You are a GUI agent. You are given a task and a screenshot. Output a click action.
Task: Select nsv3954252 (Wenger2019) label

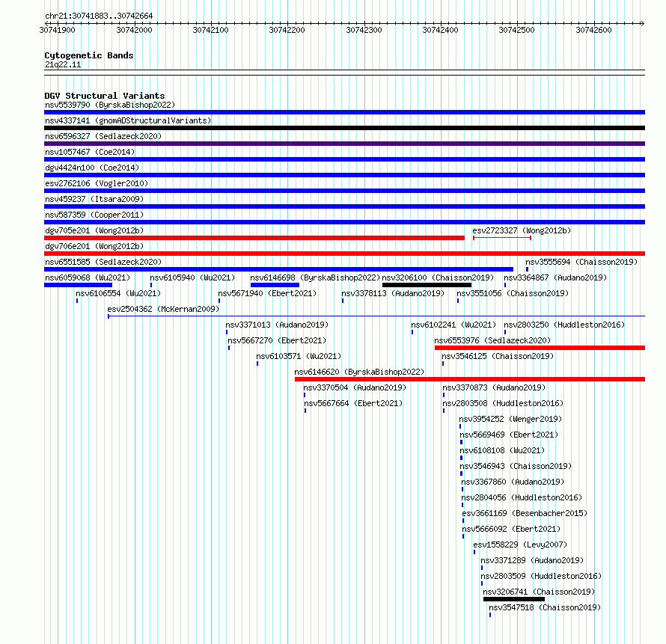510,419
